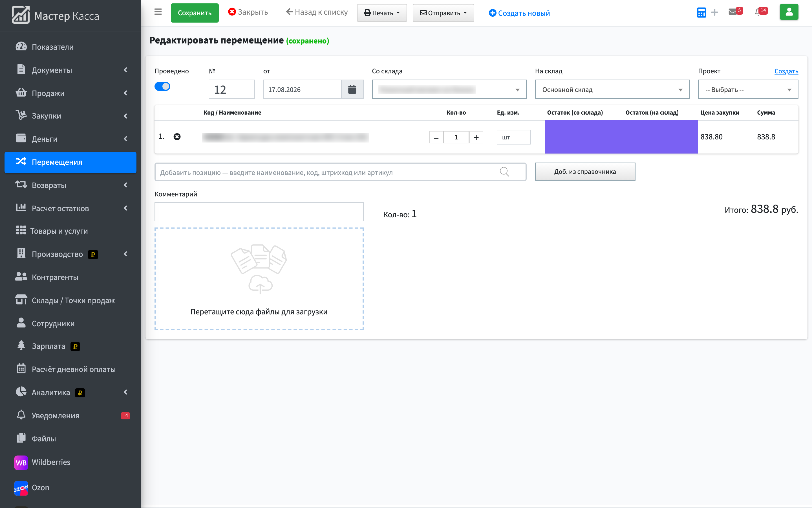Toggle the Проведено switch
This screenshot has width=812, height=508.
click(x=162, y=86)
